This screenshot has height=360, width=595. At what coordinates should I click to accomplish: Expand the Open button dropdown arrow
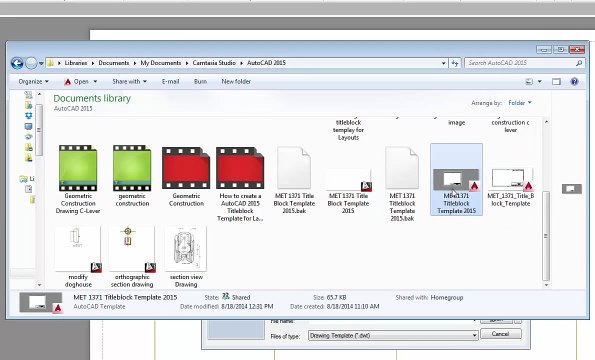pyautogui.click(x=95, y=82)
